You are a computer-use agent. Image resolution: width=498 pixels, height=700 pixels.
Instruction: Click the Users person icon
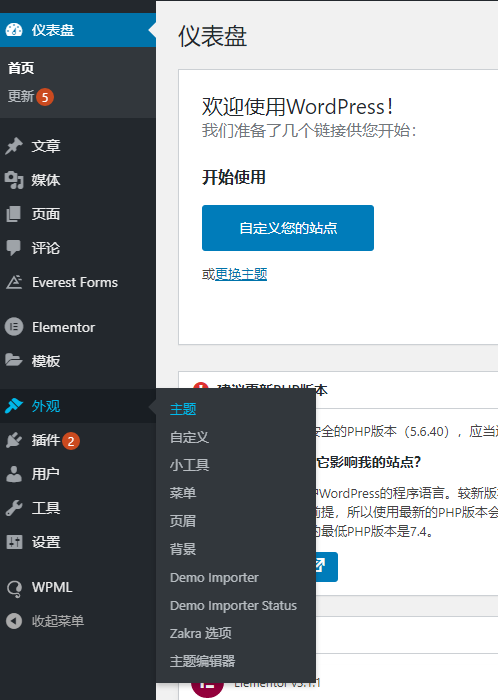tap(14, 474)
